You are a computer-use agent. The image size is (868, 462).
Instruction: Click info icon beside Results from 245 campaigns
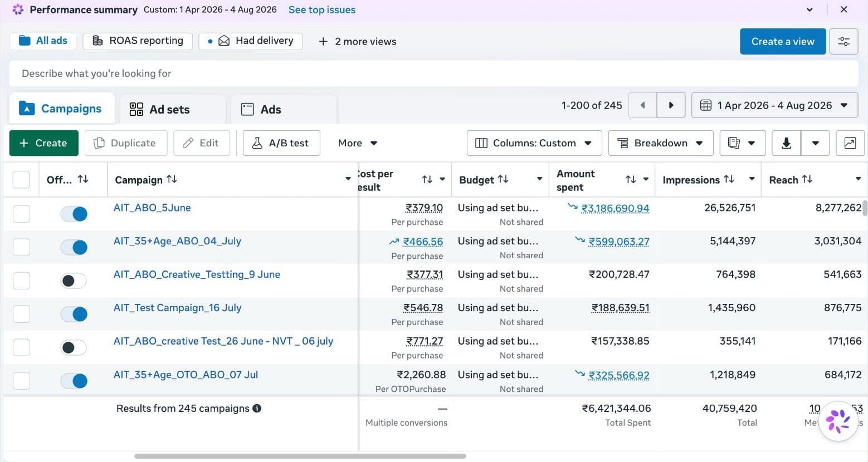(257, 408)
